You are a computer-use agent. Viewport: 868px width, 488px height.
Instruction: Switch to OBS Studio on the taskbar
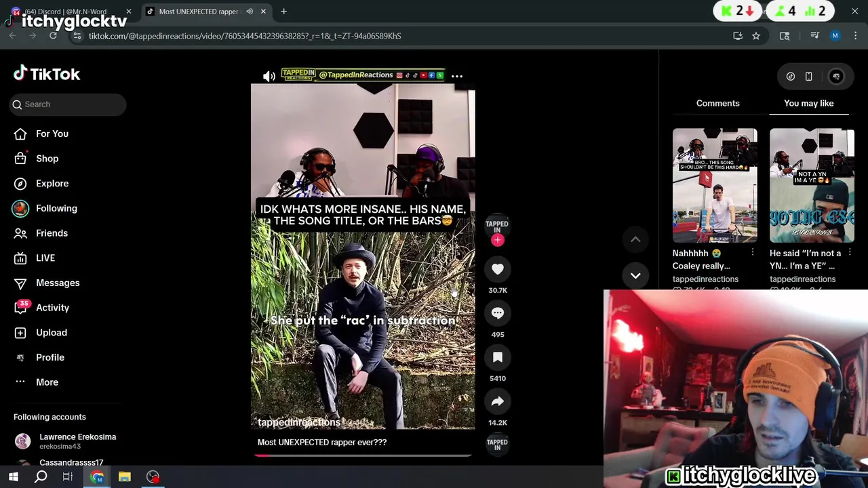[x=153, y=477]
